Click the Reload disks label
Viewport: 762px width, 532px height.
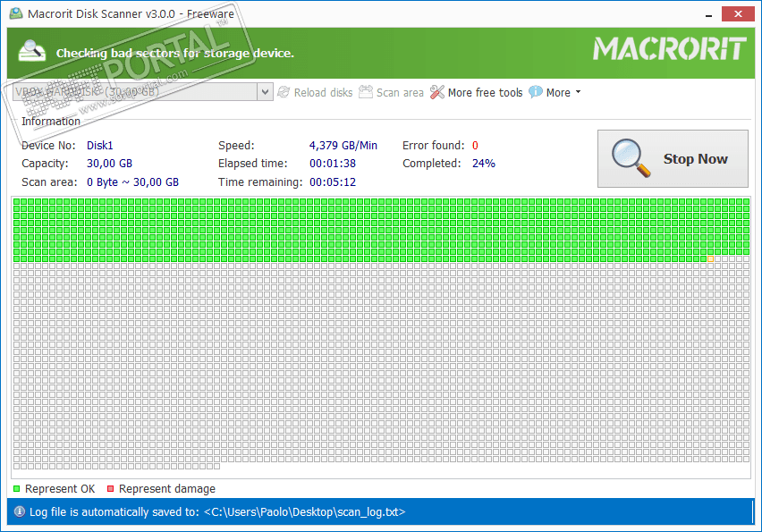pyautogui.click(x=323, y=92)
